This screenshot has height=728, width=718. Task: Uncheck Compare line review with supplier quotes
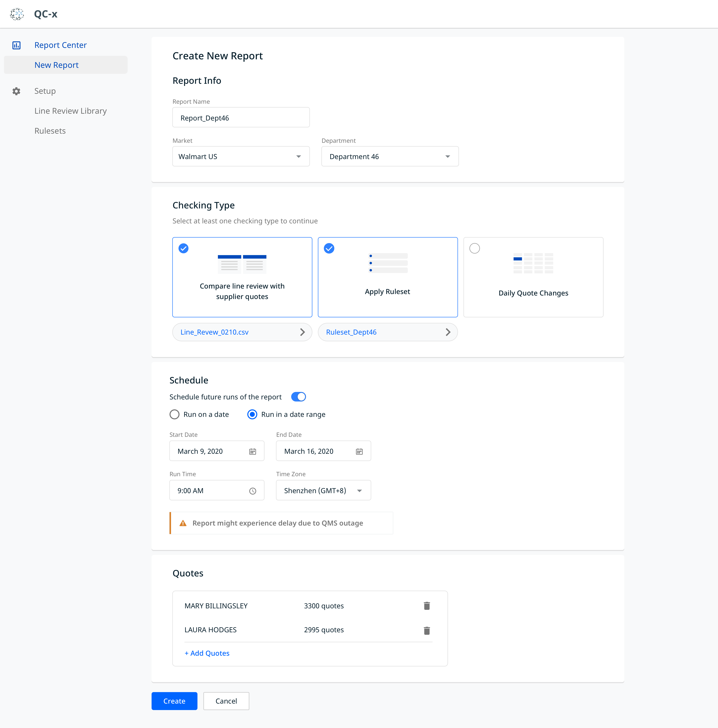click(183, 249)
